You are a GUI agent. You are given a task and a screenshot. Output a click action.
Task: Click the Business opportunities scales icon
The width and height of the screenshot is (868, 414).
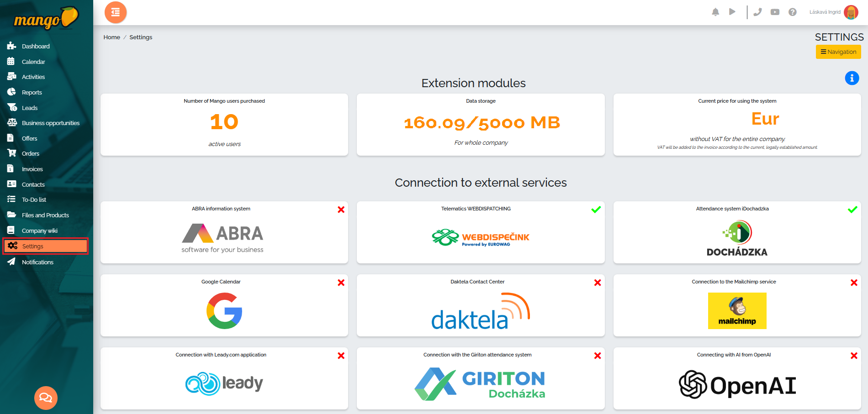[12, 122]
